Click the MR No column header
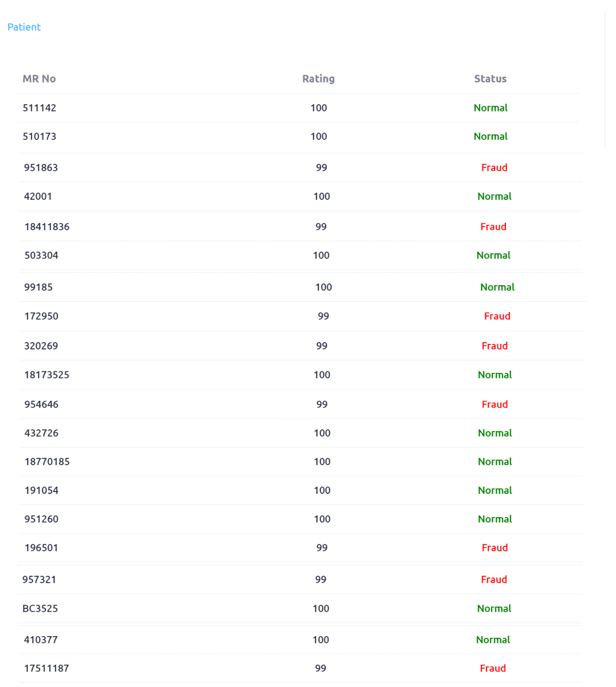Image resolution: width=616 pixels, height=687 pixels. 39,79
